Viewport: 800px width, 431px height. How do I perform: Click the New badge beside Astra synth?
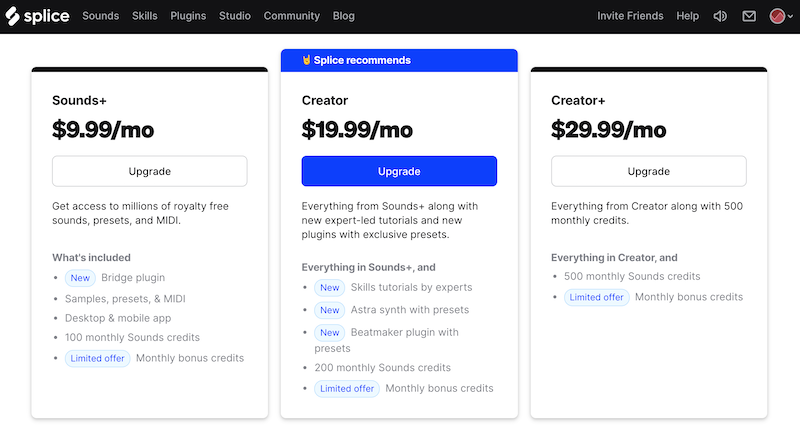330,310
